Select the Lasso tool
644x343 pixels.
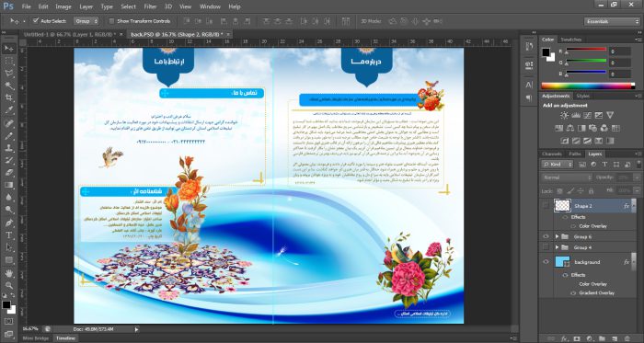(9, 74)
